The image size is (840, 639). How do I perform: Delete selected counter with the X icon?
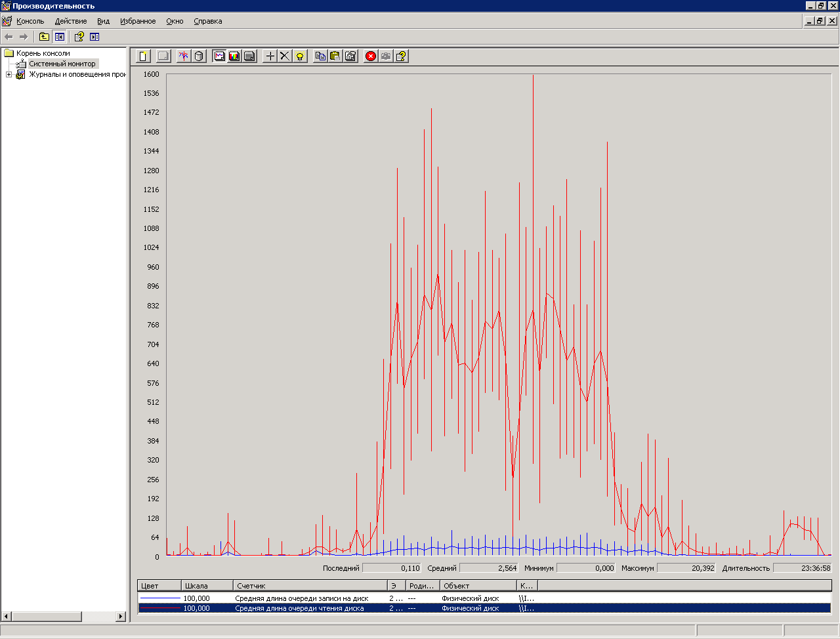click(285, 56)
